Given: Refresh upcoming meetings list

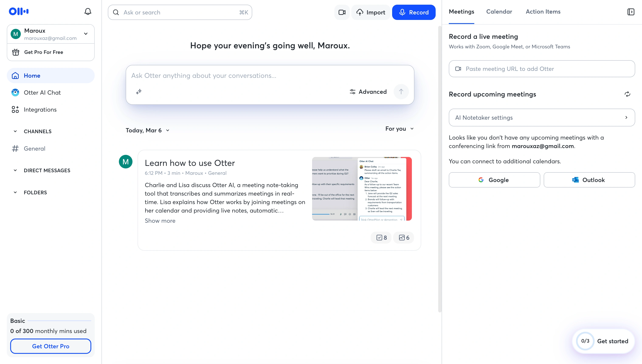Looking at the screenshot, I should tap(627, 94).
